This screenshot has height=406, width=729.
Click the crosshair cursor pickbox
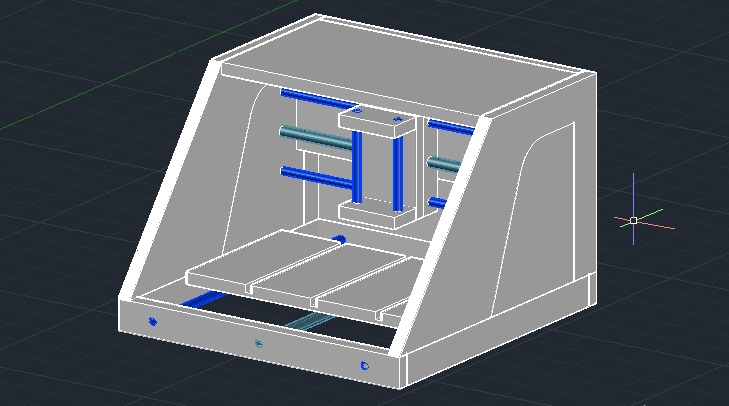coord(633,220)
